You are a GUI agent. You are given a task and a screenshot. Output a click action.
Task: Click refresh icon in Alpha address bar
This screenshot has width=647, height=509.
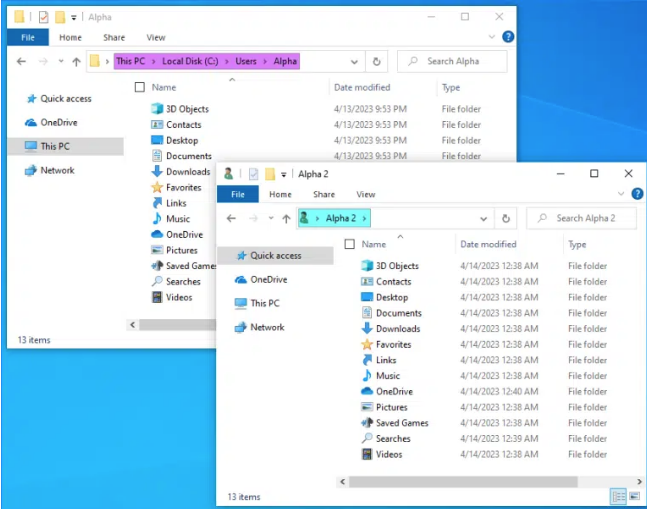(376, 61)
